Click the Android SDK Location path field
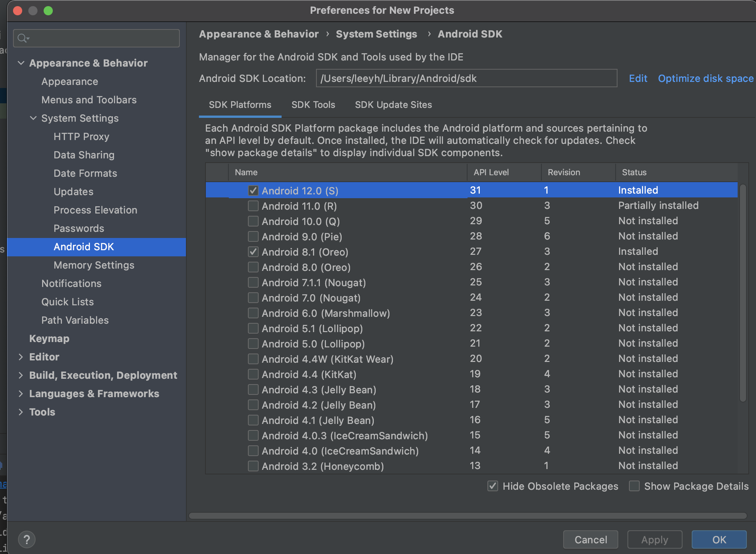This screenshot has height=554, width=756. point(466,78)
